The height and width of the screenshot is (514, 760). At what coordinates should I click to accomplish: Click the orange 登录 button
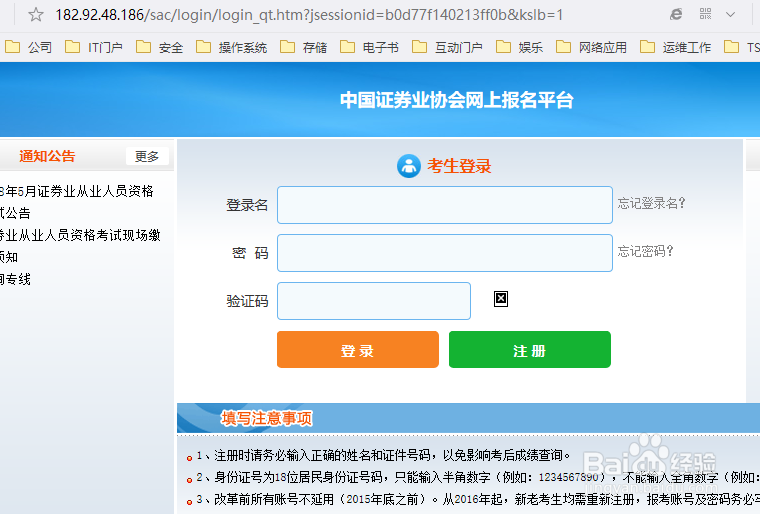click(x=358, y=350)
